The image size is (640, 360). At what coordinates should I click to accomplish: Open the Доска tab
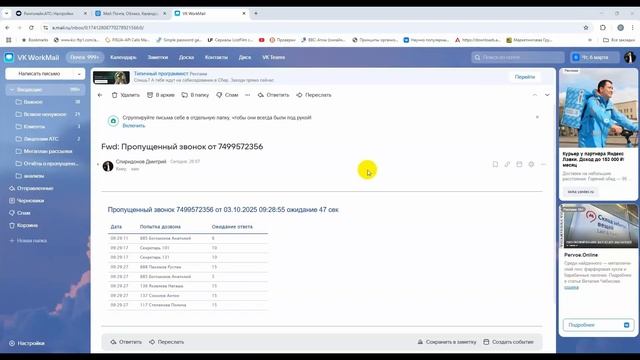(186, 58)
